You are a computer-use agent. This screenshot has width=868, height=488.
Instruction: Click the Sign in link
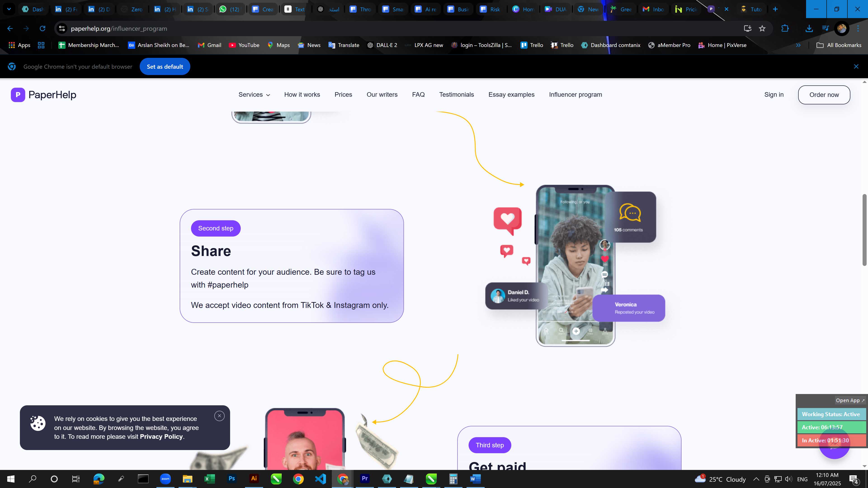tap(774, 95)
